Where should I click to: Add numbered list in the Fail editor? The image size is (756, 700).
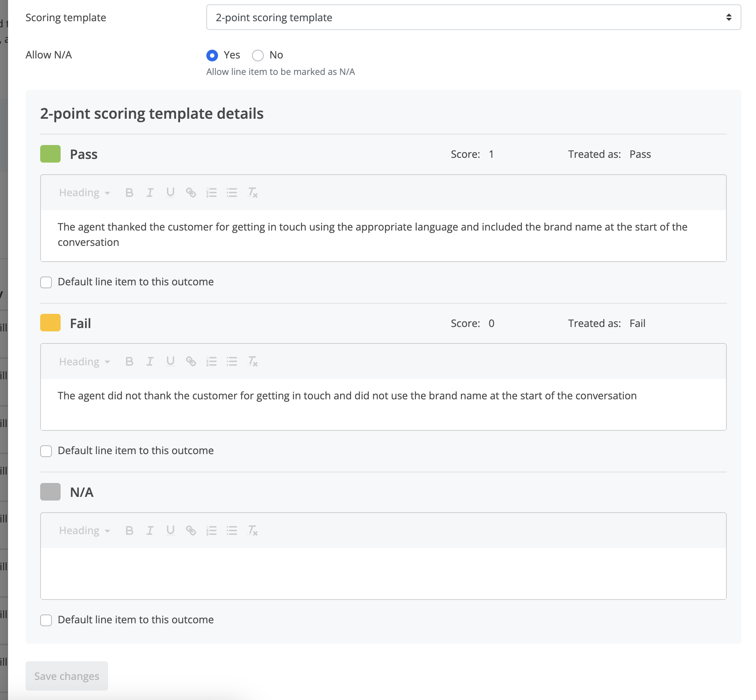[x=211, y=361]
